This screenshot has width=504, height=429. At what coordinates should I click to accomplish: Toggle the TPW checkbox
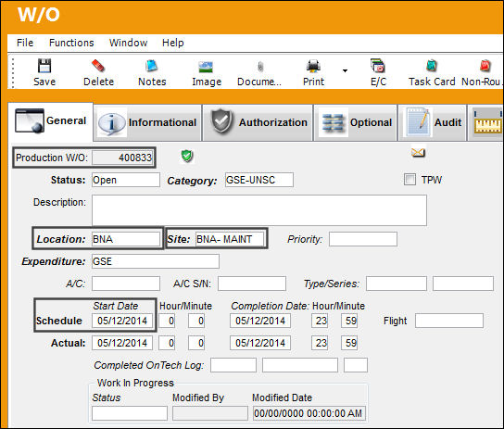pyautogui.click(x=409, y=180)
